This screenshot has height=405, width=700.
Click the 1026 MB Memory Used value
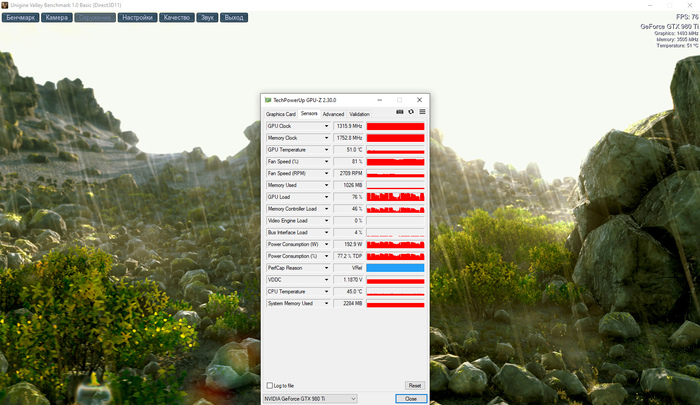click(349, 185)
